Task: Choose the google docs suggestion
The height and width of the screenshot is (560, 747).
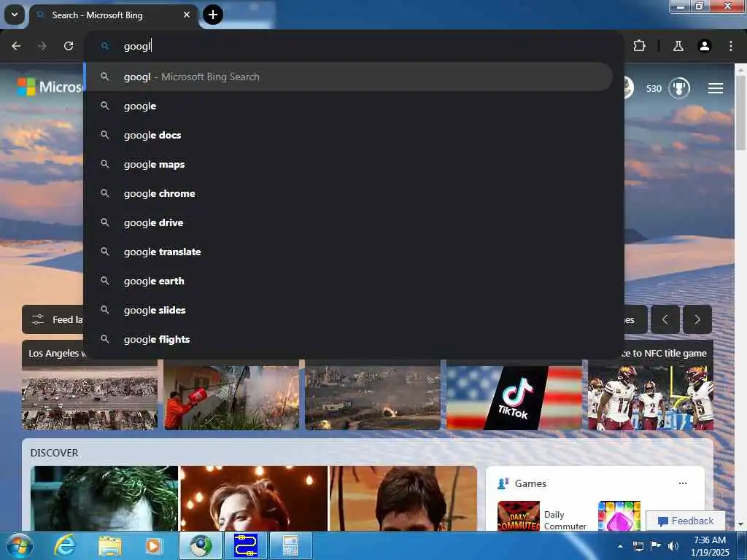Action: coord(348,135)
